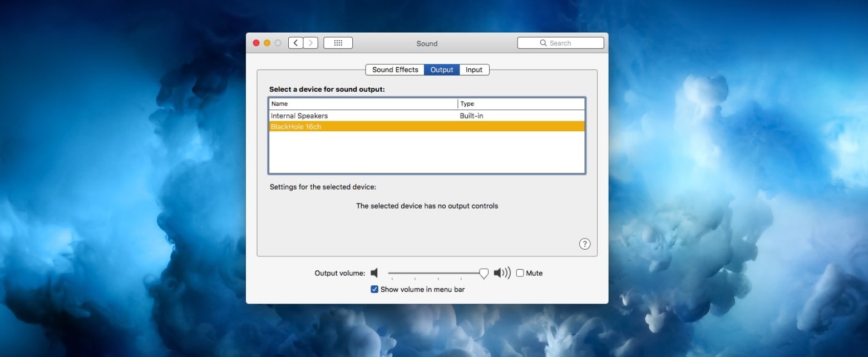Image resolution: width=868 pixels, height=357 pixels.
Task: Click the Sound window title bar
Action: pyautogui.click(x=427, y=43)
